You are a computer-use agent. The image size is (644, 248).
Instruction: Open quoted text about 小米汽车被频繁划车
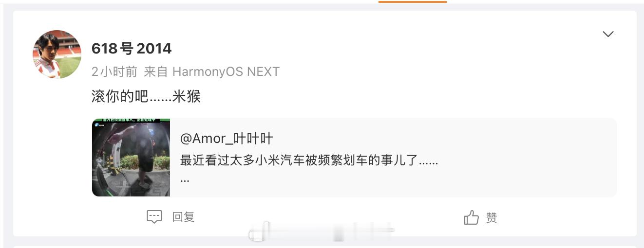[x=309, y=160]
